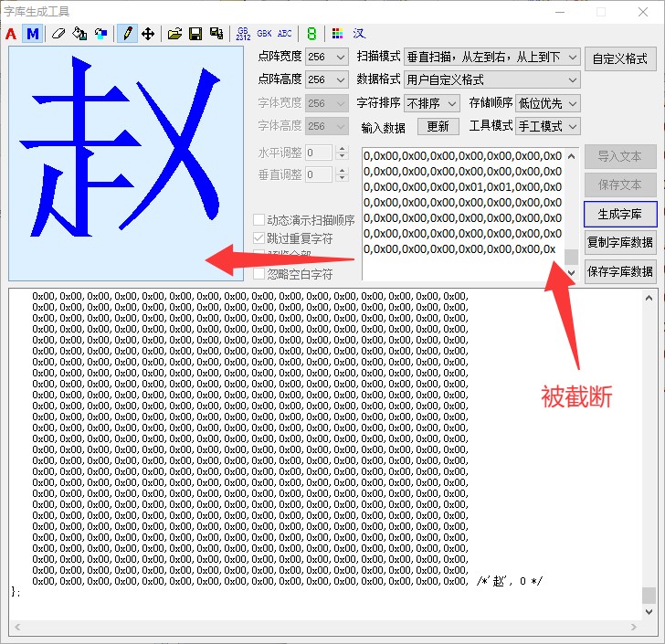Open the 点阵高度 dropdown
This screenshot has height=644, width=665.
coord(327,79)
